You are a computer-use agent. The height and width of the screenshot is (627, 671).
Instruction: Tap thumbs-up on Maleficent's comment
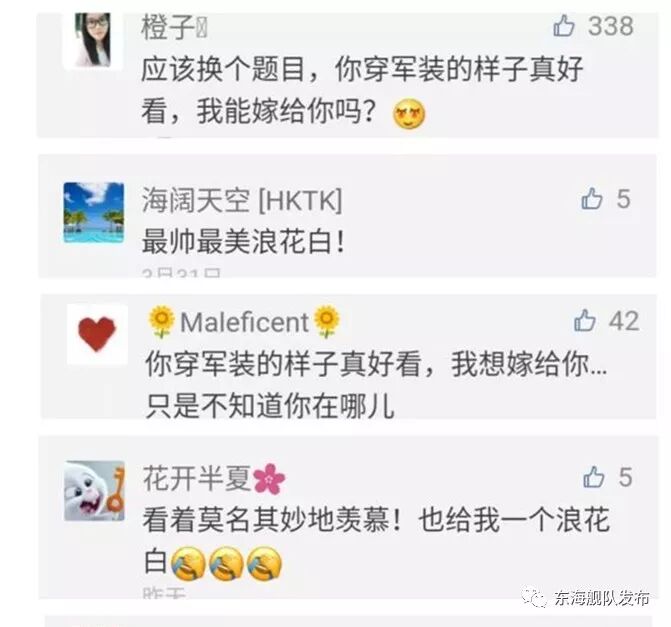(x=585, y=321)
